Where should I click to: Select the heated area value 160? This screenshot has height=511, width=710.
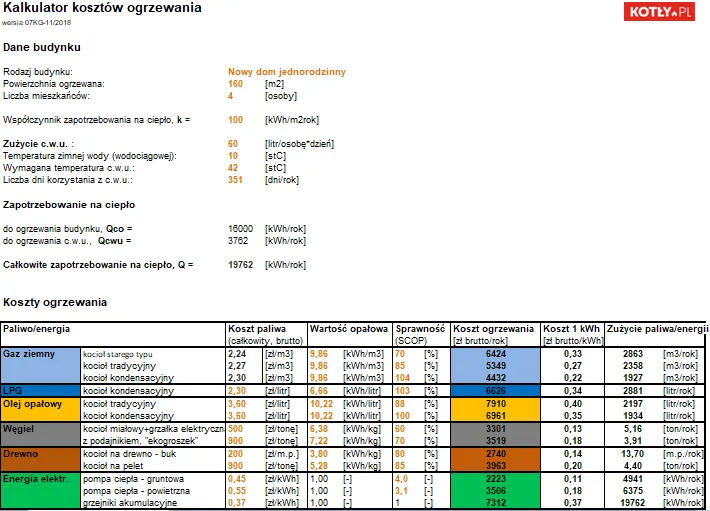pyautogui.click(x=235, y=84)
